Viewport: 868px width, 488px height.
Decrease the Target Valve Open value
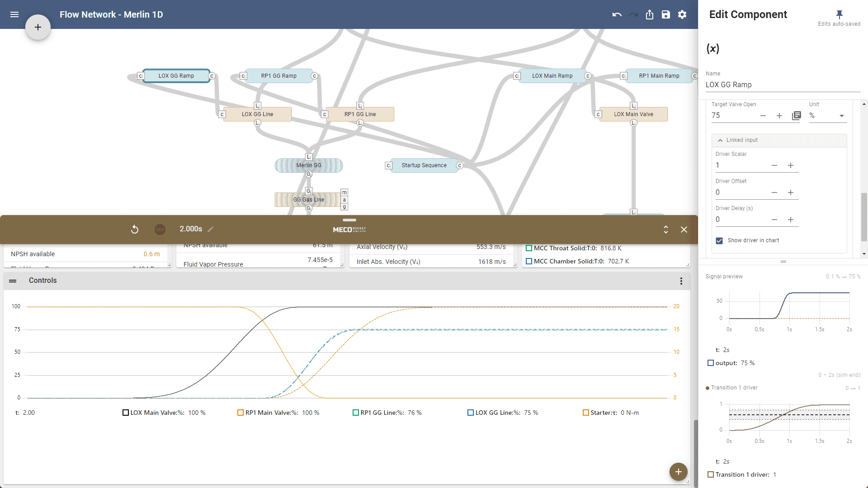763,116
